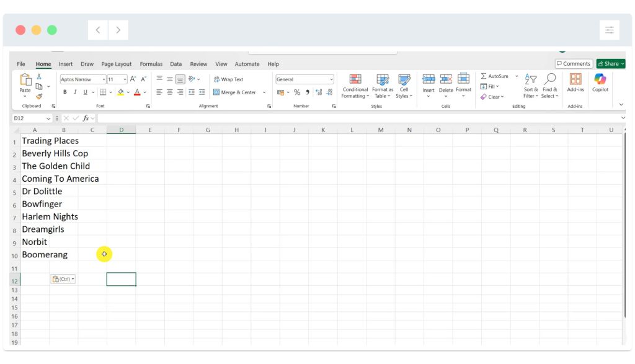
Task: Toggle Wrap Text
Action: point(228,79)
